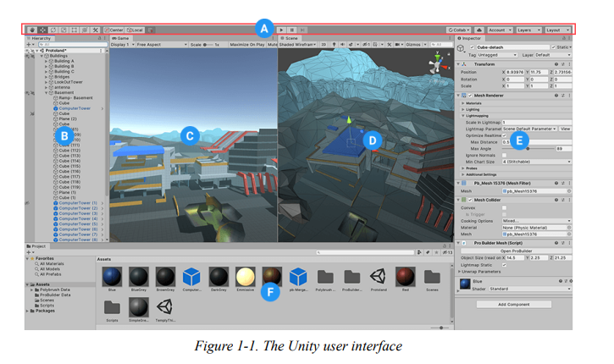
Task: Toggle the Lightmap Static checkbox
Action: coord(505,265)
